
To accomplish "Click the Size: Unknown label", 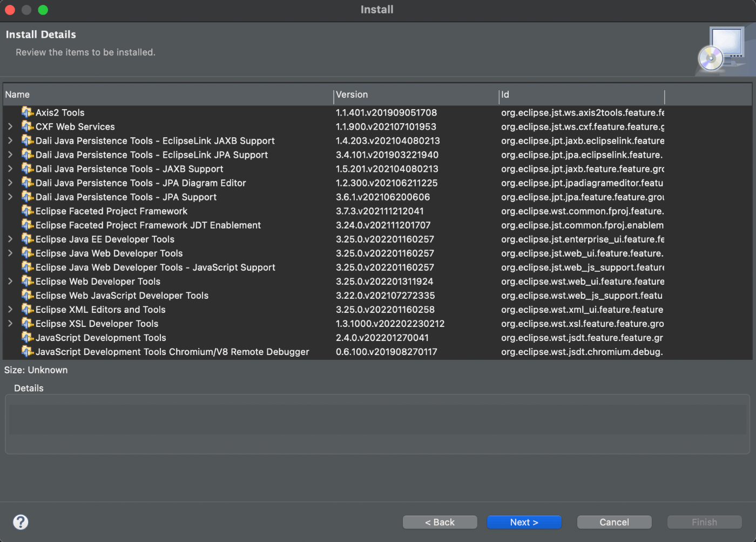I will (36, 370).
